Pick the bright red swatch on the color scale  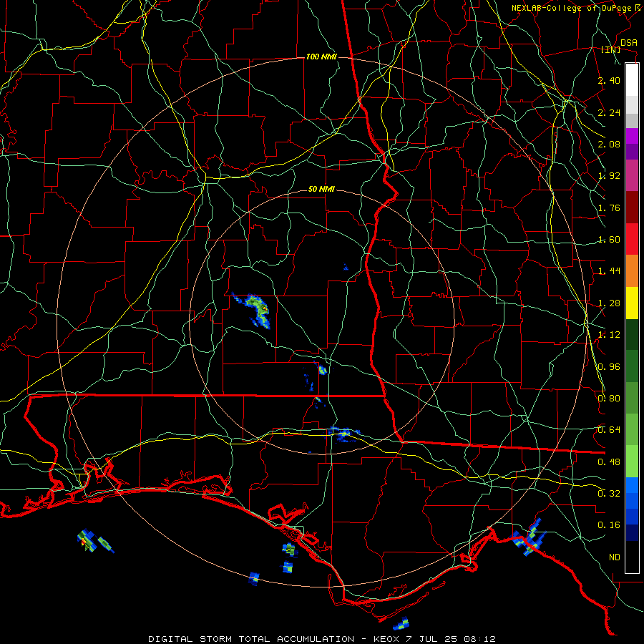point(632,239)
